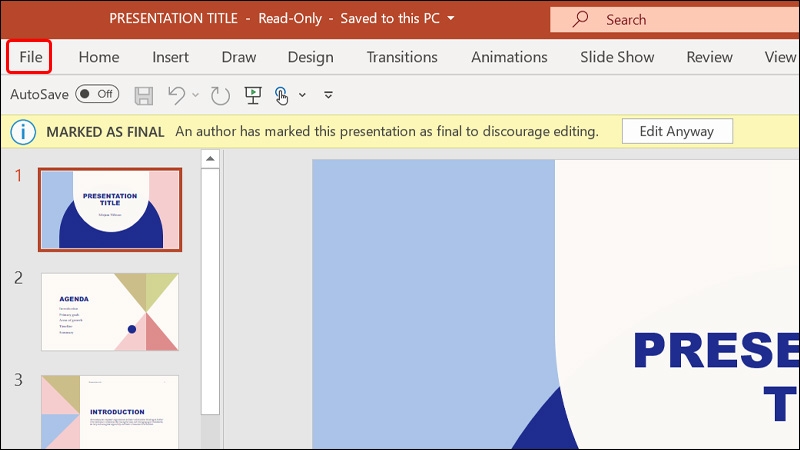Click the slide thumbnail pane scrollbar
The width and height of the screenshot is (800, 450).
pyautogui.click(x=210, y=291)
